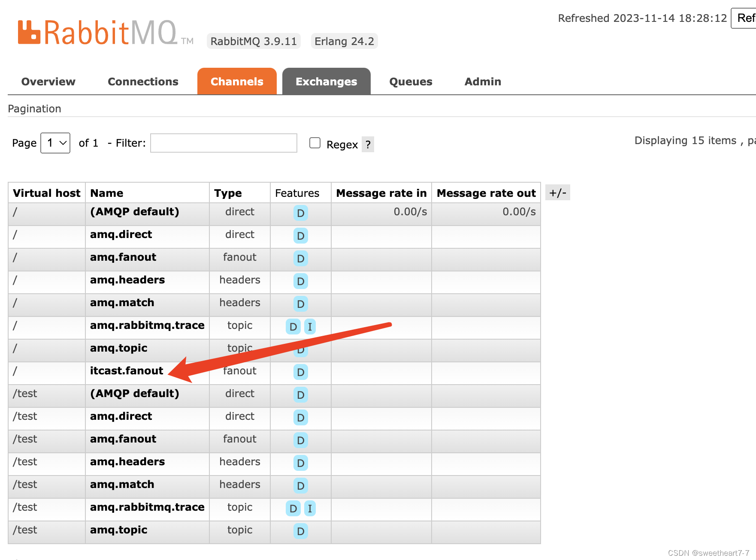756x560 pixels.
Task: Open amq.direct exchange on host /
Action: (x=121, y=235)
